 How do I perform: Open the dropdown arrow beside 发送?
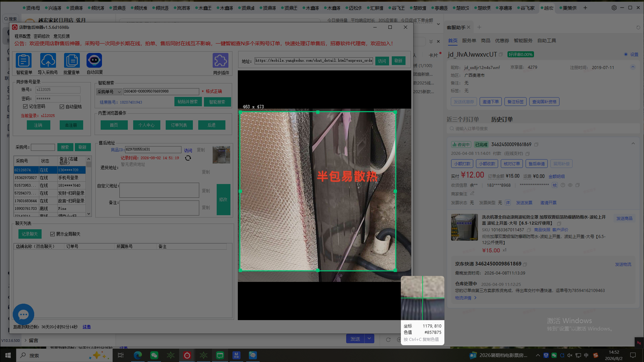click(x=369, y=339)
